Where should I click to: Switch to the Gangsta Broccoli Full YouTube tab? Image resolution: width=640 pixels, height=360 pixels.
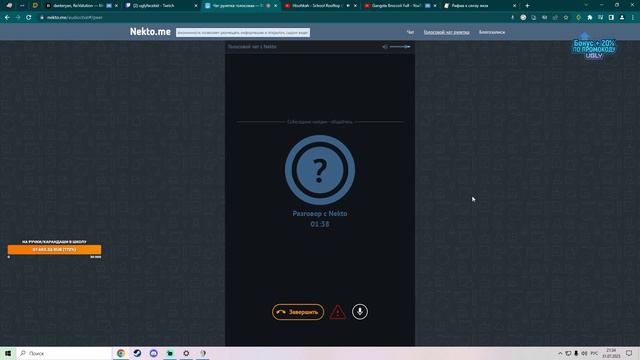(400, 6)
